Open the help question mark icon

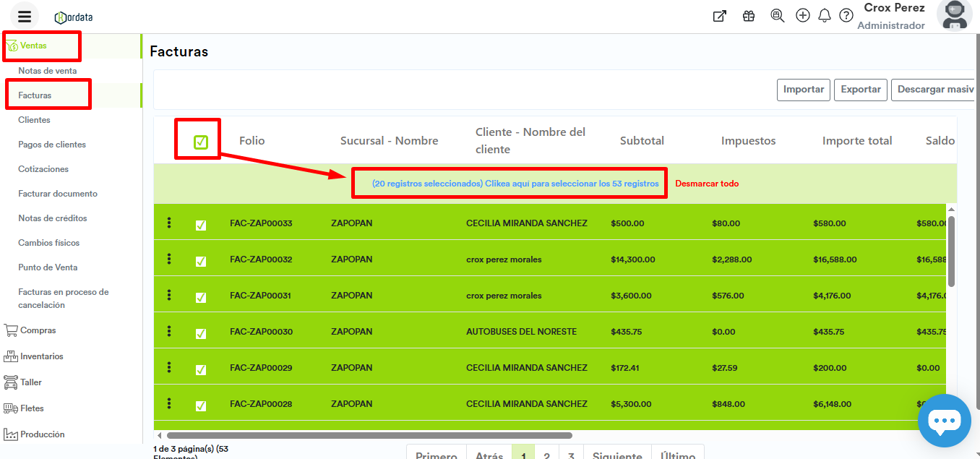pyautogui.click(x=846, y=16)
